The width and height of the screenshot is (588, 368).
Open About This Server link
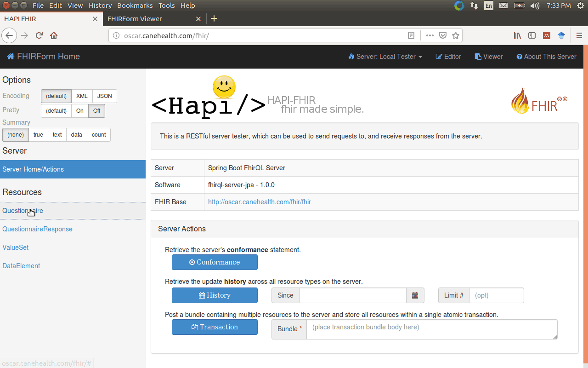click(x=546, y=57)
